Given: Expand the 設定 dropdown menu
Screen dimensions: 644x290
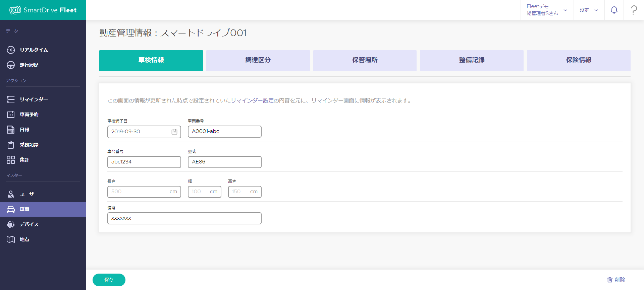Looking at the screenshot, I should click(589, 10).
